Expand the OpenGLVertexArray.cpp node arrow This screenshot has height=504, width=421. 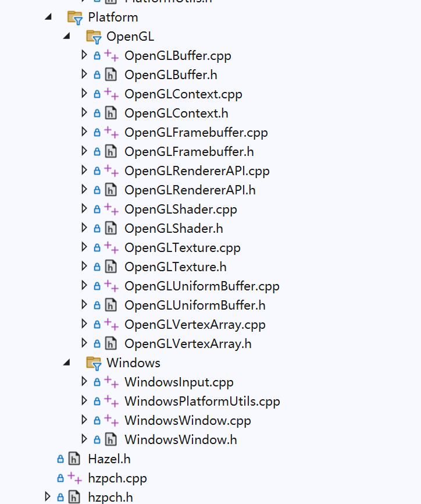84,324
